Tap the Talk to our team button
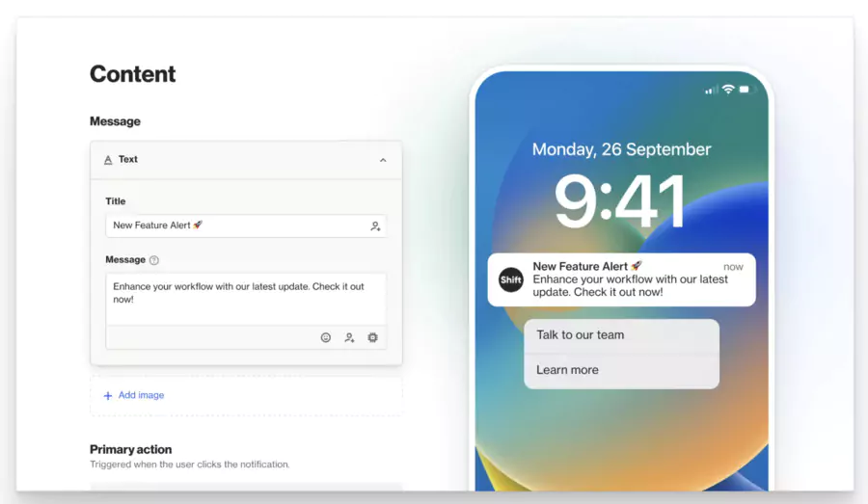 click(x=622, y=335)
